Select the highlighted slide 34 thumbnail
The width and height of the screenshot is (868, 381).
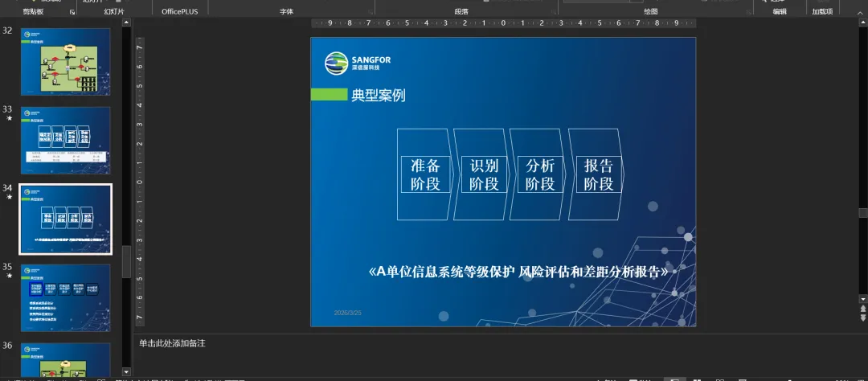(65, 219)
